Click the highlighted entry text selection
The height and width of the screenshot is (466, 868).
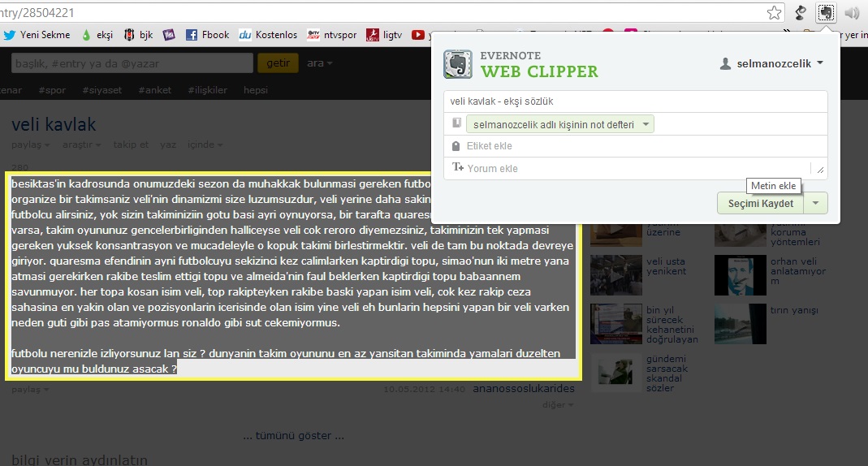click(x=293, y=275)
